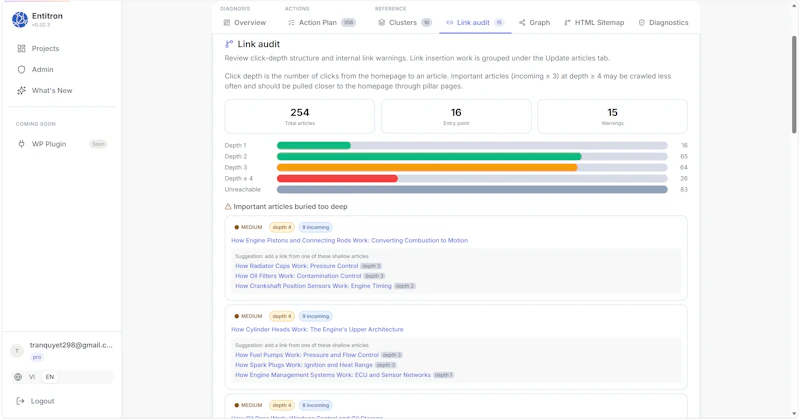This screenshot has height=420, width=800.
Task: Open How Cylinder Heads Work article
Action: click(x=317, y=329)
